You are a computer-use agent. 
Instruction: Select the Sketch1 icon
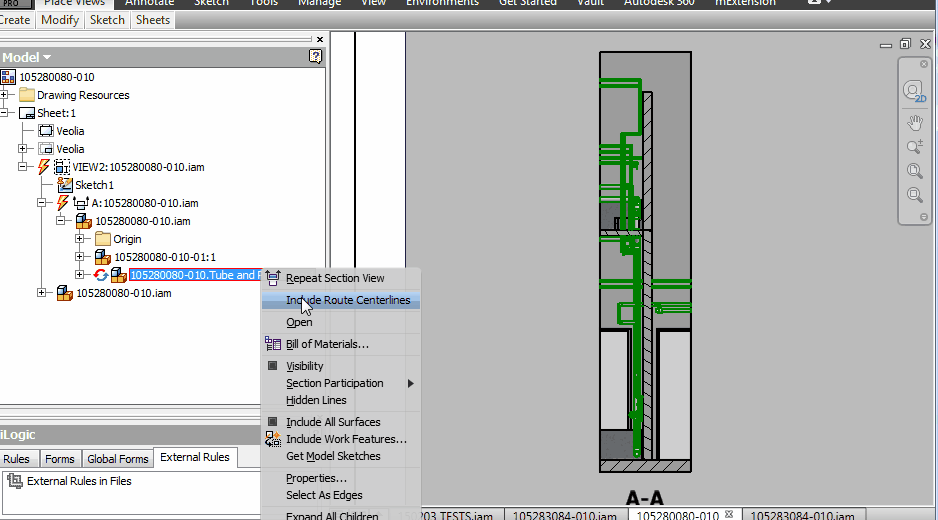[65, 185]
